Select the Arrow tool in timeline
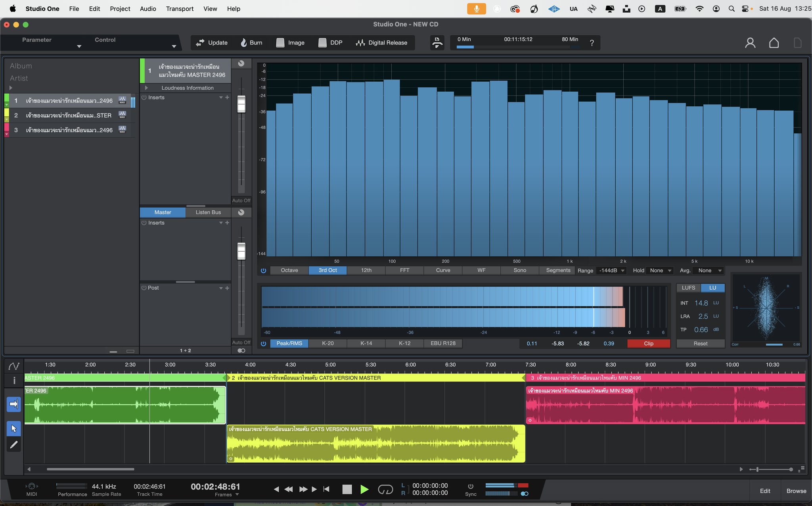812x506 pixels. click(x=14, y=429)
